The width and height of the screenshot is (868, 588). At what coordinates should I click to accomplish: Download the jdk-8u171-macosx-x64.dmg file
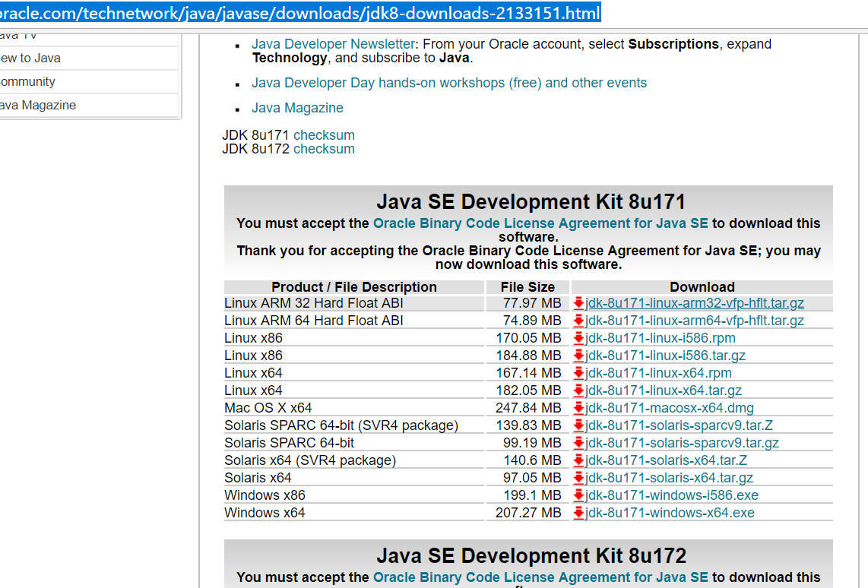click(x=670, y=408)
